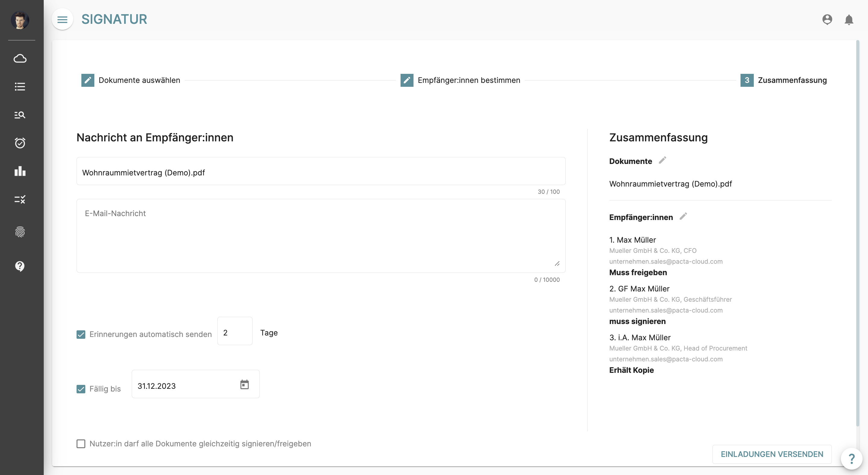Edit documents via pencil next to Dokumente
The image size is (868, 475).
(x=662, y=160)
